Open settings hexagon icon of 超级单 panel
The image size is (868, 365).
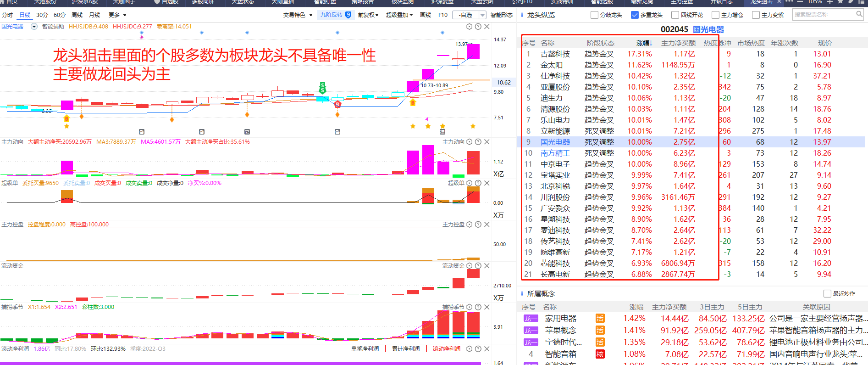point(469,183)
